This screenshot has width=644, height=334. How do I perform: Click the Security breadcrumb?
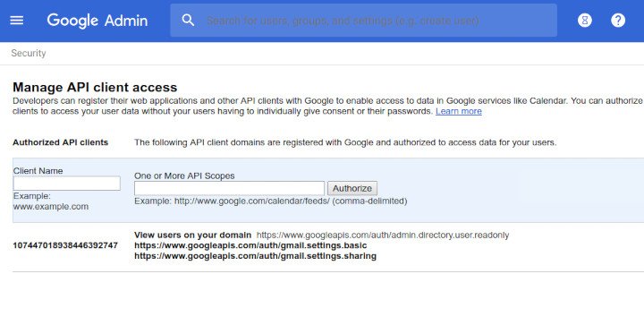click(29, 53)
